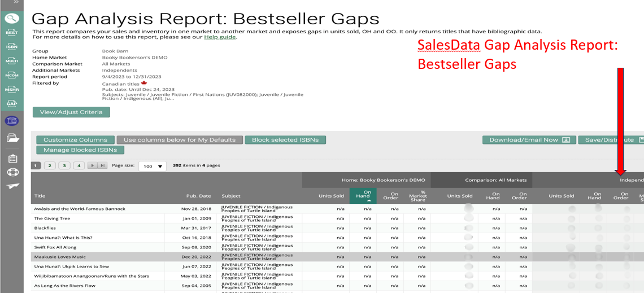
Task: Click the Save/Distribute button
Action: click(x=611, y=140)
